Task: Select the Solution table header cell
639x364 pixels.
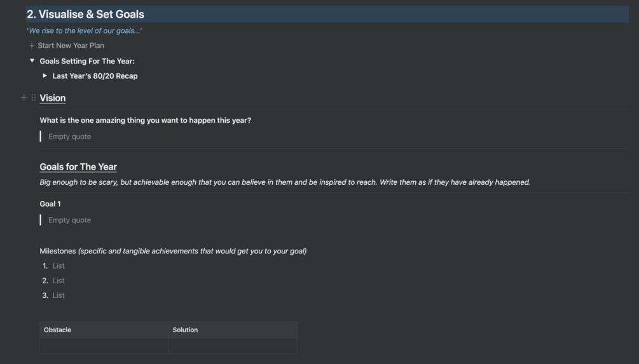Action: pyautogui.click(x=232, y=330)
